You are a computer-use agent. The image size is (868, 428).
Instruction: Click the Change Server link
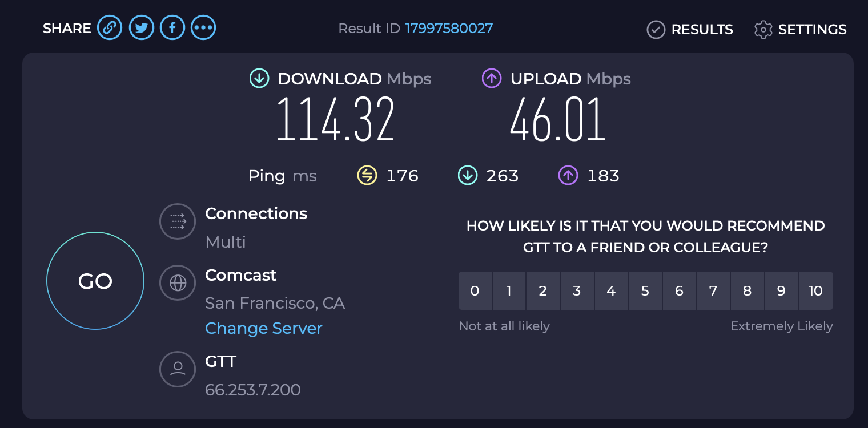(264, 328)
